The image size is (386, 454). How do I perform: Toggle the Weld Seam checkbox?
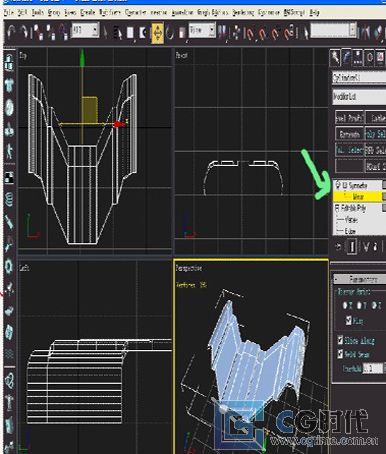[x=340, y=354]
